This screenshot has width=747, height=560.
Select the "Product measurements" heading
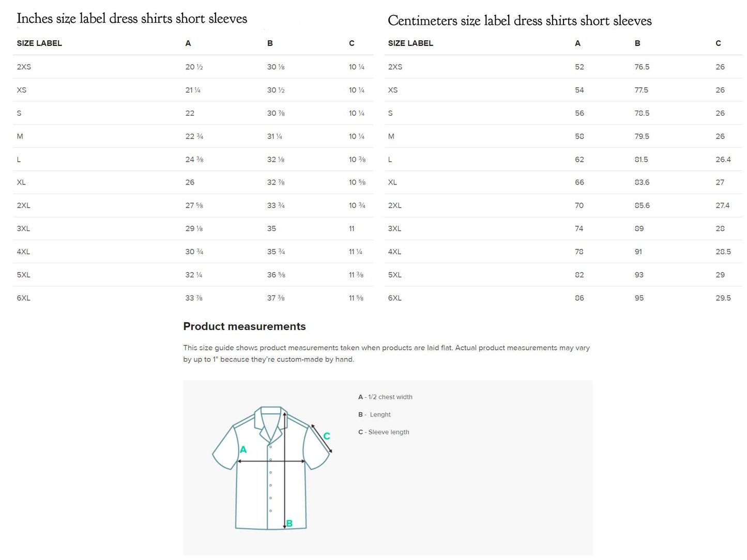(x=245, y=326)
